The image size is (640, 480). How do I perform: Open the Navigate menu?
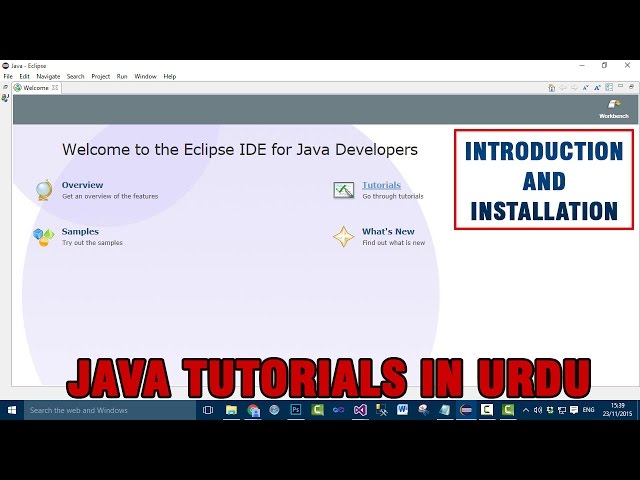pos(48,76)
